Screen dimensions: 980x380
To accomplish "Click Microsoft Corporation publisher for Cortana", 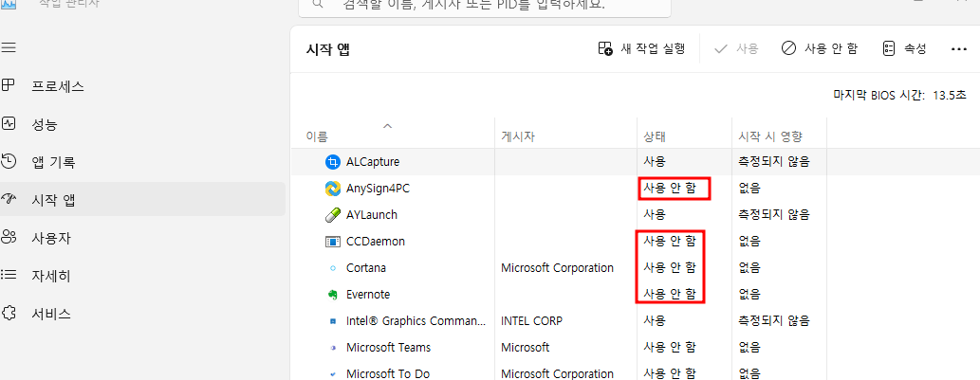I will click(558, 267).
